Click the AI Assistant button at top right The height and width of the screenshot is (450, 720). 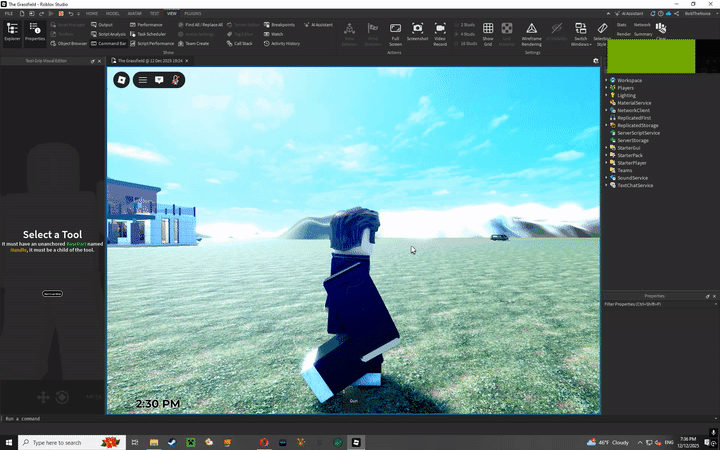[x=632, y=13]
